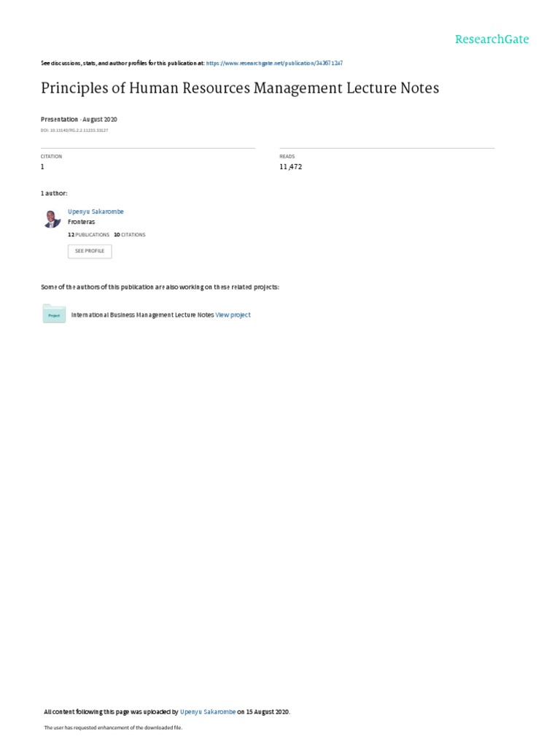Click International Business Management Lecture Notes project title
560x747 pixels.
tap(142, 315)
